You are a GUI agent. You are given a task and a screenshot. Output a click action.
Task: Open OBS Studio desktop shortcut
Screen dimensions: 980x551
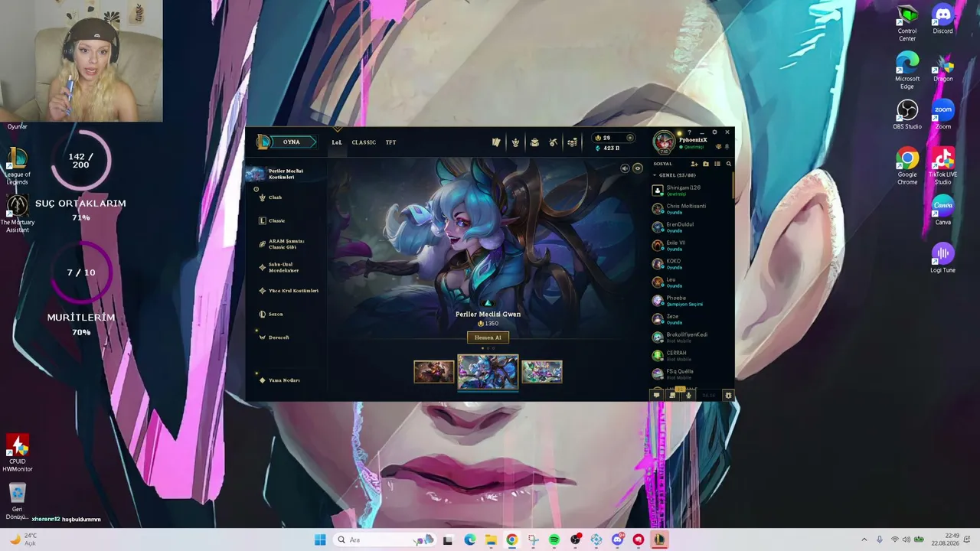[907, 115]
